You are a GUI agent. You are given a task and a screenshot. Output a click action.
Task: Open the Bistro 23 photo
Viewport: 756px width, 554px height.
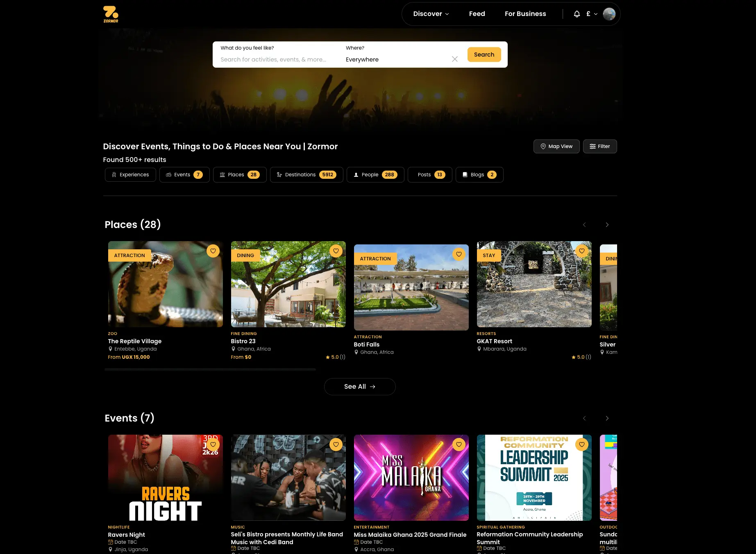(x=288, y=284)
